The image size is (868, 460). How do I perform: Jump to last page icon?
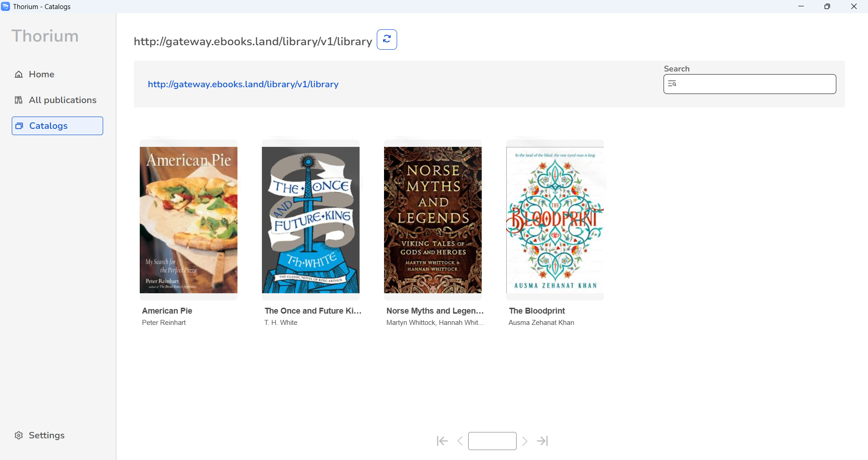(542, 441)
